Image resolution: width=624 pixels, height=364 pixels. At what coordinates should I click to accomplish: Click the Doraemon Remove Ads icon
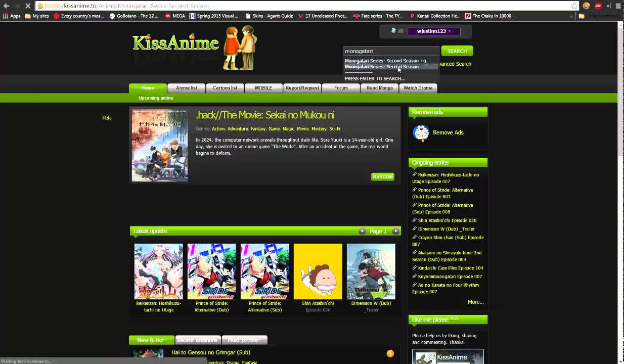[421, 132]
